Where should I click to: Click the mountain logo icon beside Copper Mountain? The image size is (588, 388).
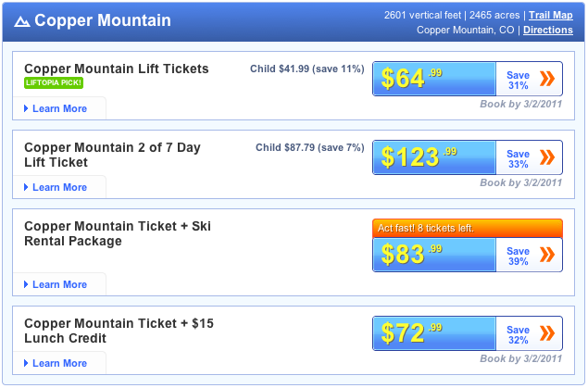(22, 21)
